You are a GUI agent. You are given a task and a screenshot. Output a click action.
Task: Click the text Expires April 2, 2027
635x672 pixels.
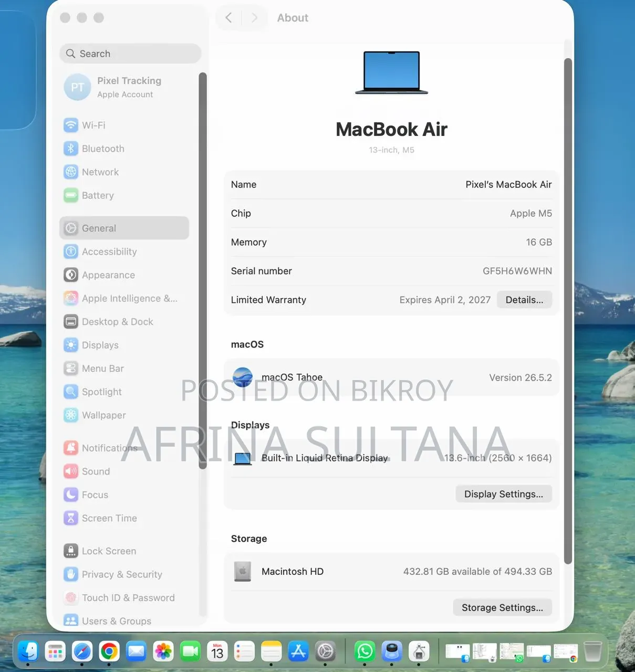click(x=445, y=300)
